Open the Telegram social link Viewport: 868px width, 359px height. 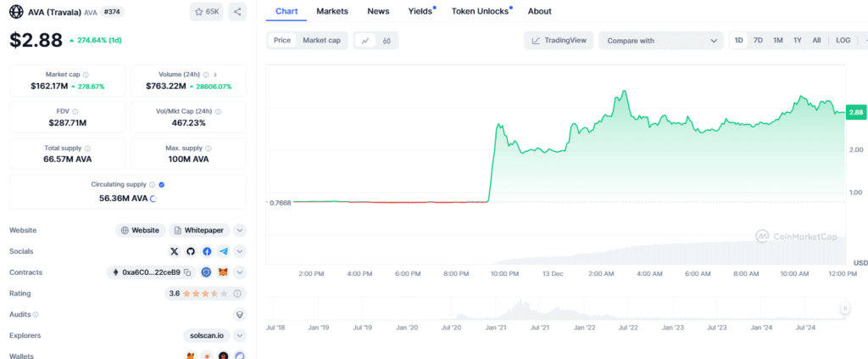(223, 251)
